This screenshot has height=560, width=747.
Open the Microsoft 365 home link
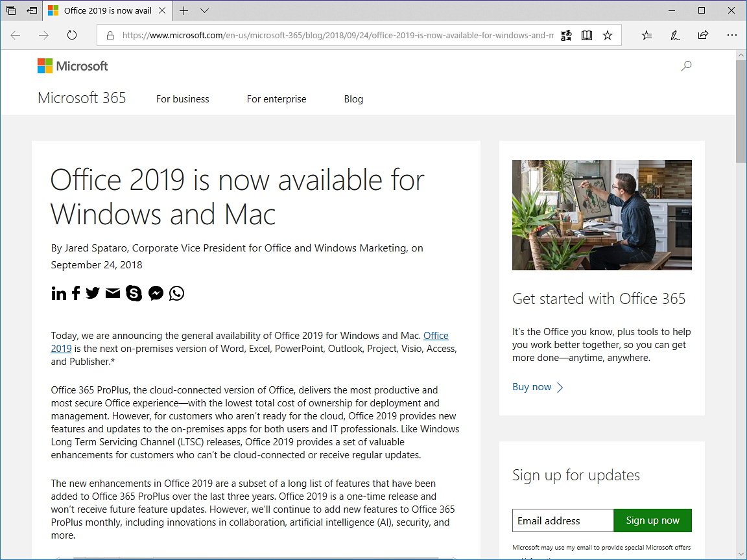pyautogui.click(x=82, y=98)
